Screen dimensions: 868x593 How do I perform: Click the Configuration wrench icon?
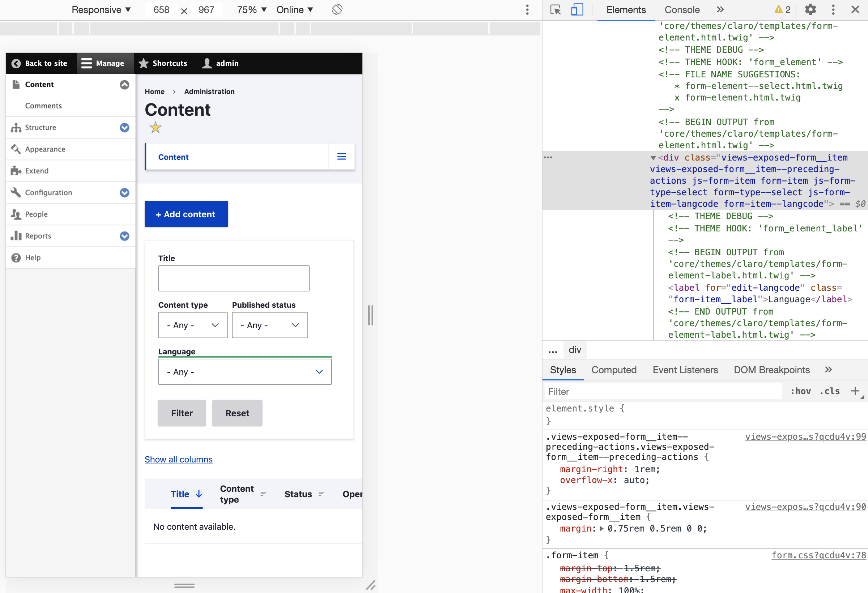coord(16,192)
